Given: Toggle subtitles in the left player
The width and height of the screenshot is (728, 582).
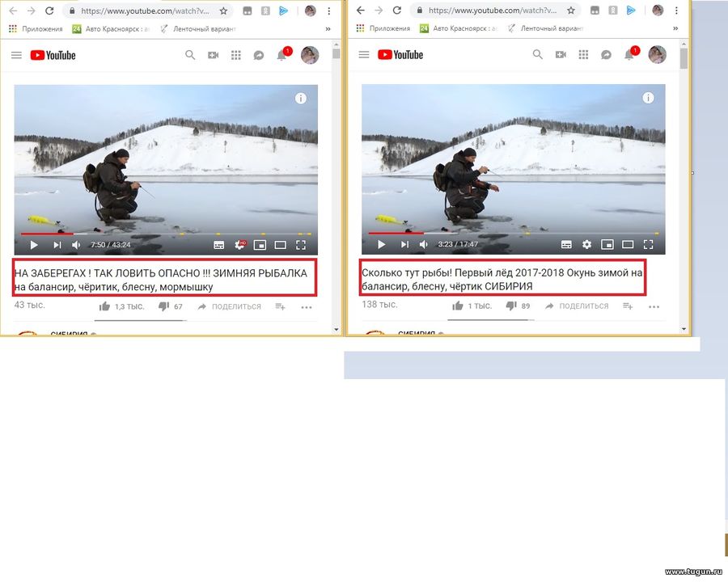Looking at the screenshot, I should (218, 245).
